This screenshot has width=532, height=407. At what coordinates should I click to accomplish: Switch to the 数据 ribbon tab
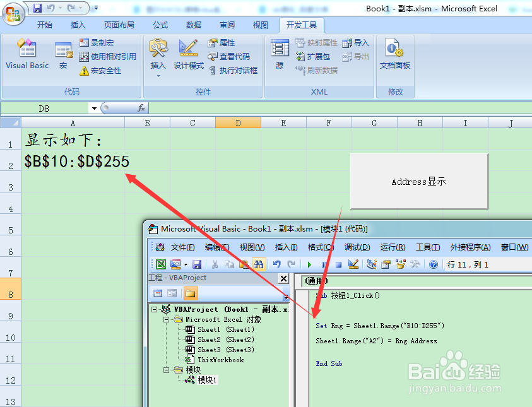click(194, 25)
